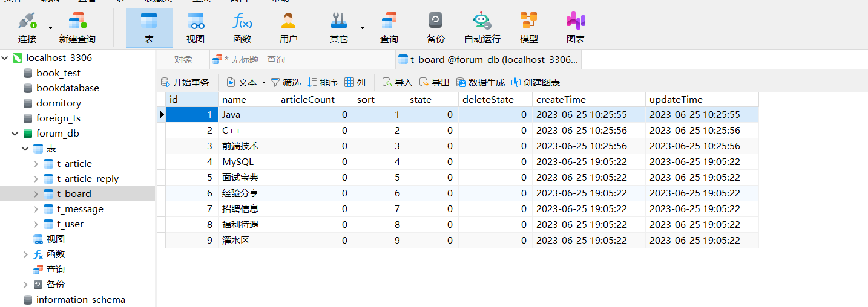Click the state column header
This screenshot has width=868, height=307.
432,99
